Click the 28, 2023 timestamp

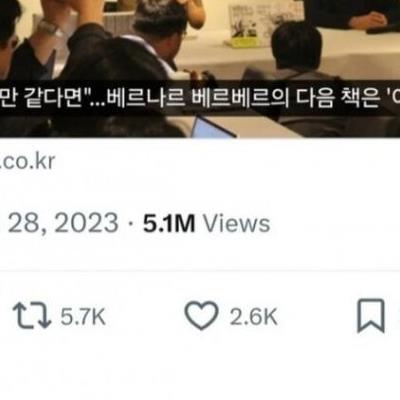63,223
